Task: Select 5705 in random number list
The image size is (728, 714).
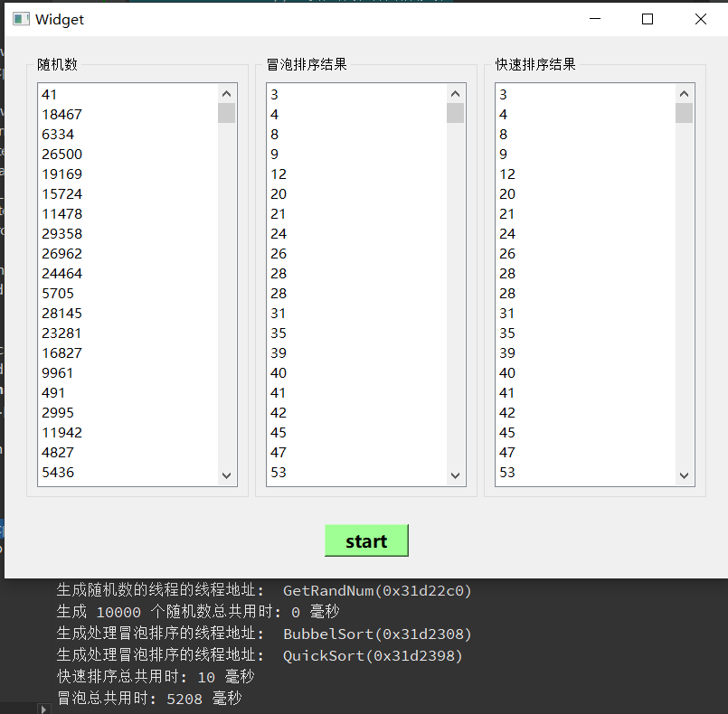Action: (x=128, y=293)
